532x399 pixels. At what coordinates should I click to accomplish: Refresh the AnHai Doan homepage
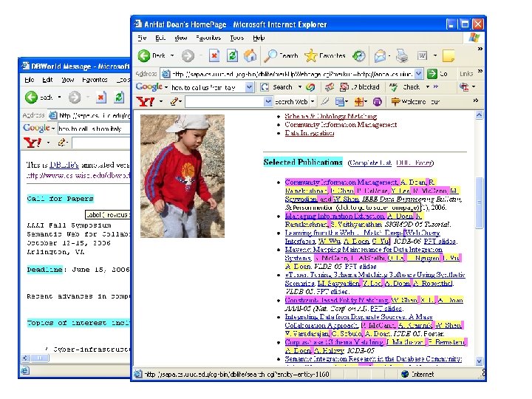[x=232, y=55]
